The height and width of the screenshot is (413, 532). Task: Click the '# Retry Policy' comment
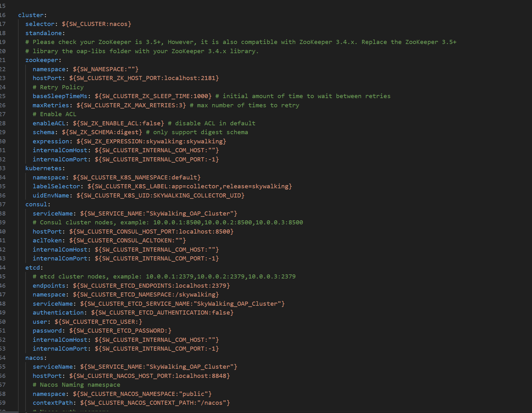pyautogui.click(x=58, y=87)
